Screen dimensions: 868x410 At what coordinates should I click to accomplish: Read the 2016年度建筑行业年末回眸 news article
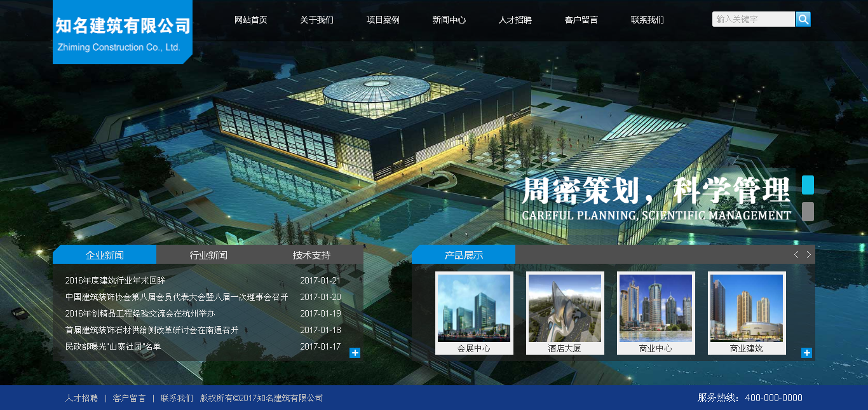pos(115,280)
